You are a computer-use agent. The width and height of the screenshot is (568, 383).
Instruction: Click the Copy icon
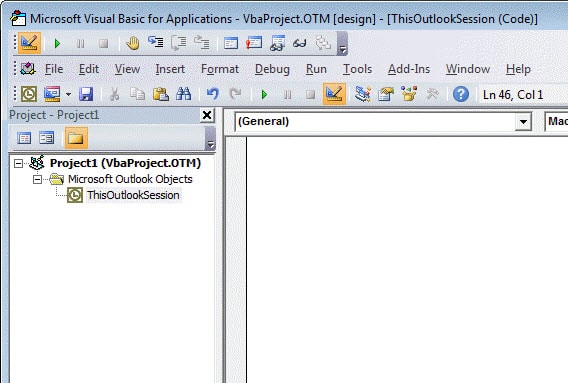click(x=137, y=94)
